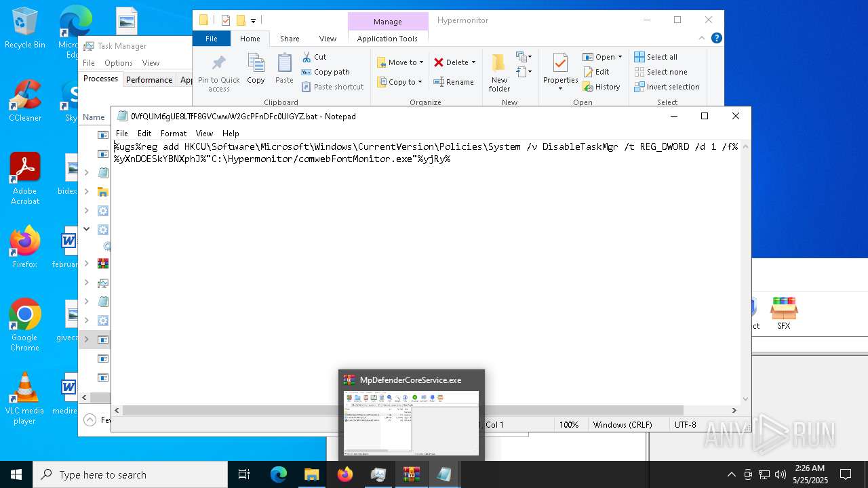Open Notepad's File menu
Image resolution: width=868 pixels, height=488 pixels.
122,134
